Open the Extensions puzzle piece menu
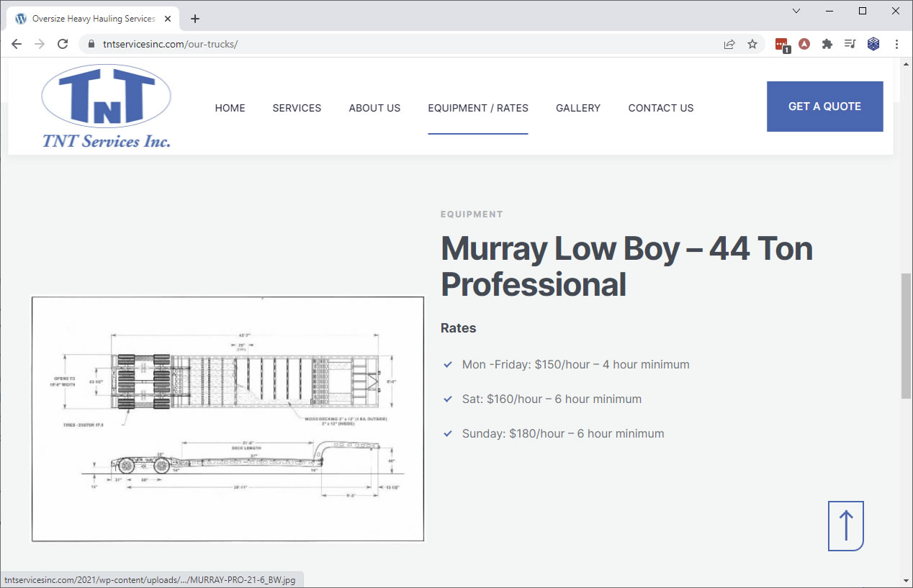Screen dimensions: 913x588 [x=827, y=44]
